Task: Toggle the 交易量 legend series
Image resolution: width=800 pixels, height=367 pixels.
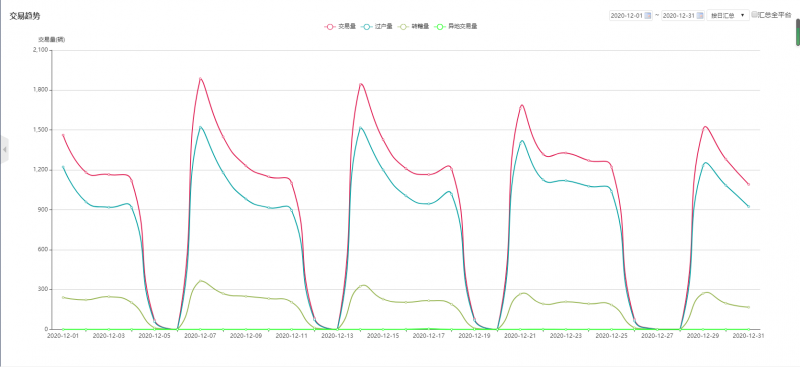Action: [340, 26]
